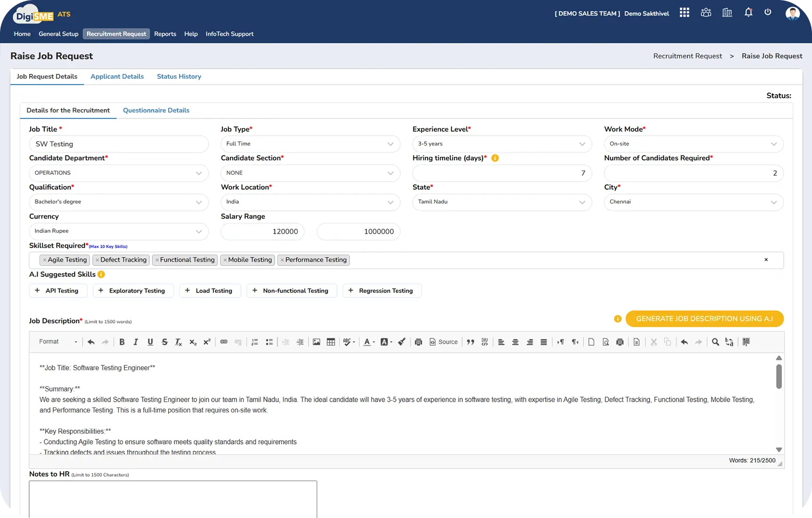This screenshot has height=518, width=812.
Task: Click the insert link icon
Action: (x=224, y=342)
